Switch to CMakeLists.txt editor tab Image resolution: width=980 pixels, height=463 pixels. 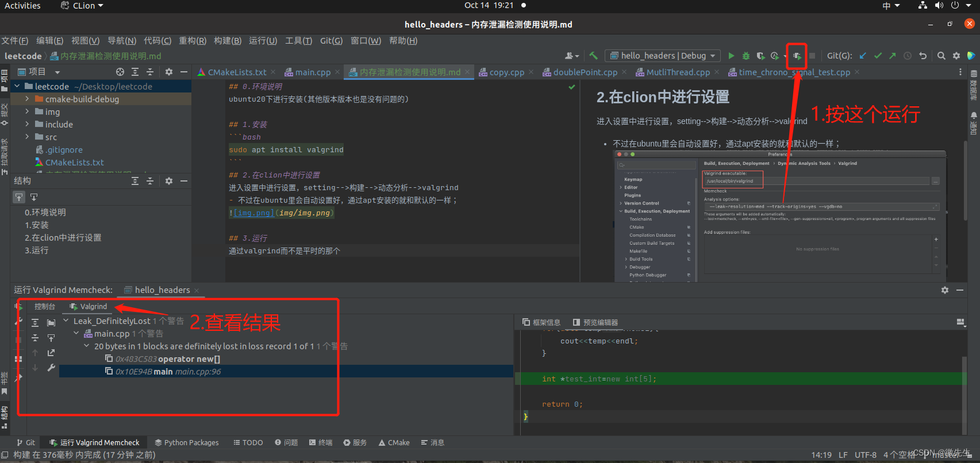tap(237, 72)
